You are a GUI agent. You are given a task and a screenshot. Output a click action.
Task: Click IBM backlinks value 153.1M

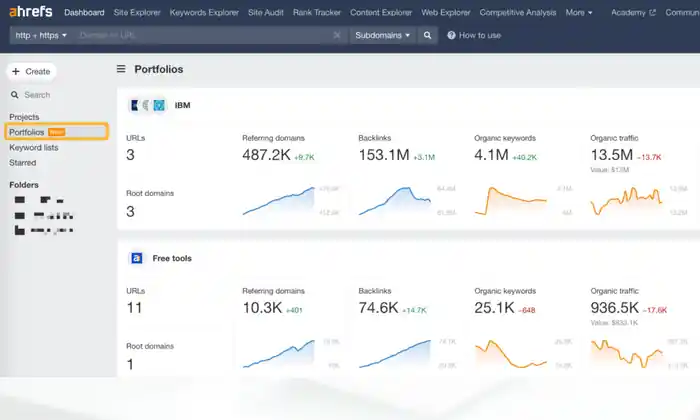point(384,155)
